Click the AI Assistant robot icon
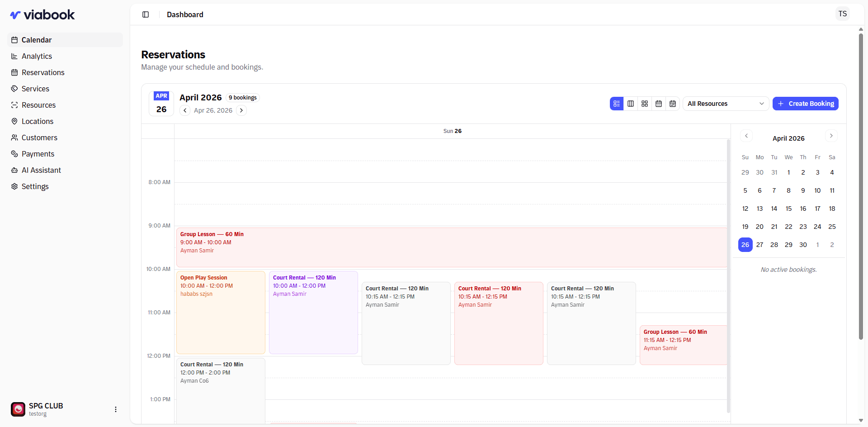Image resolution: width=868 pixels, height=427 pixels. [14, 170]
